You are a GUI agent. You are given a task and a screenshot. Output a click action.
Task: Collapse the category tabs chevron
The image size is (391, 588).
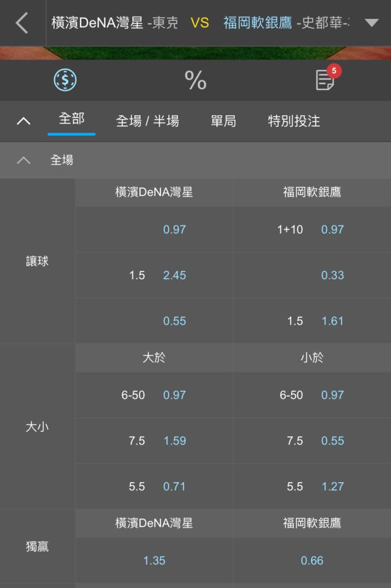(24, 121)
